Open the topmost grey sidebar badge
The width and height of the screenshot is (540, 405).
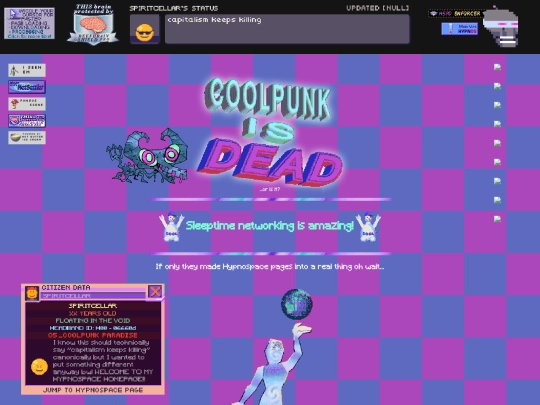[27, 70]
